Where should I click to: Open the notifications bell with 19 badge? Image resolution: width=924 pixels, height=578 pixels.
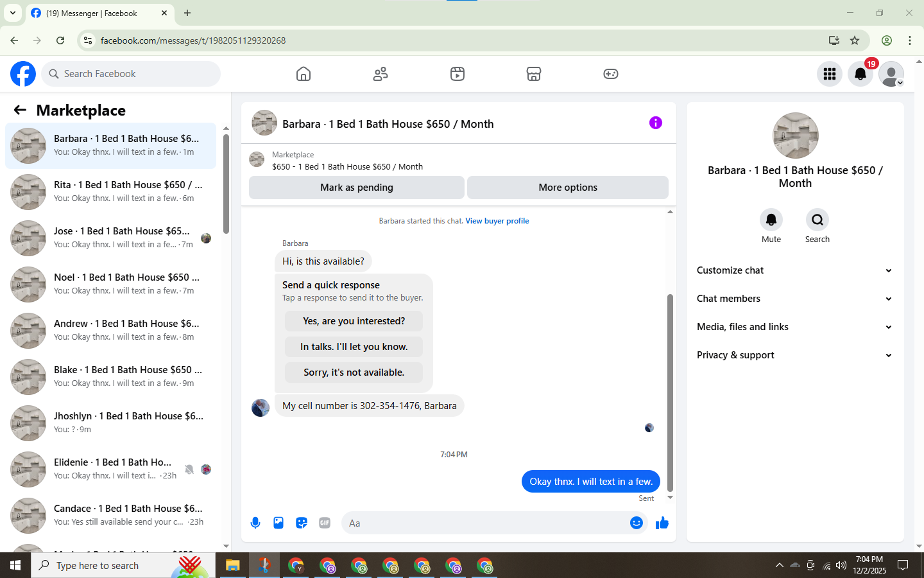(860, 74)
